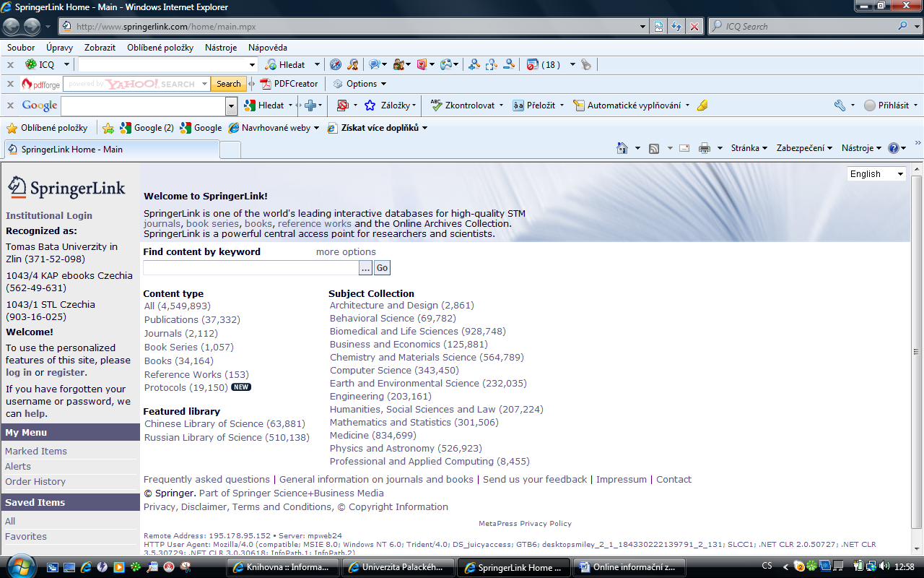The width and height of the screenshot is (924, 578).
Task: Click the Go button next to keyword field
Action: point(382,268)
